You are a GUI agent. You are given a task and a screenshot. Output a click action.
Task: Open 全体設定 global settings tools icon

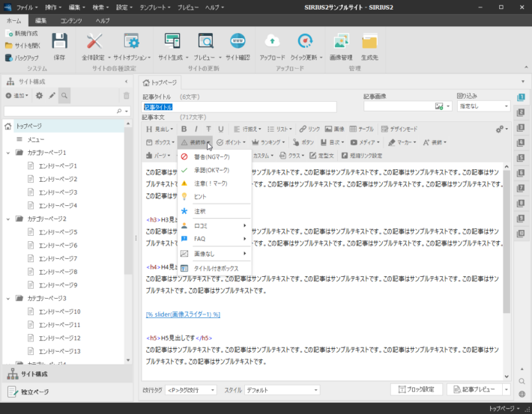click(x=94, y=41)
